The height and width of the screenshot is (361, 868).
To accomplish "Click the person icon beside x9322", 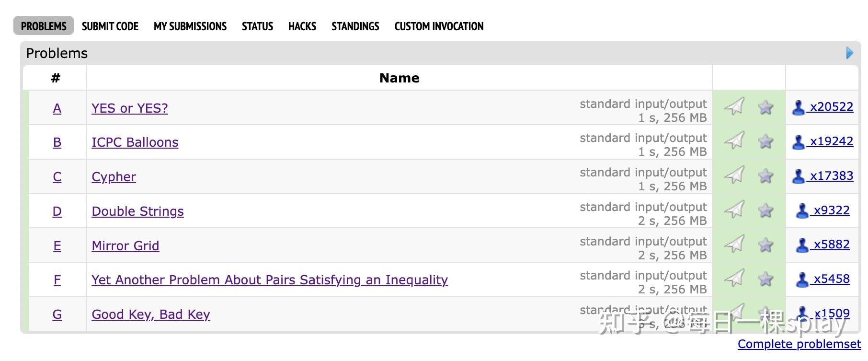I will pos(802,210).
